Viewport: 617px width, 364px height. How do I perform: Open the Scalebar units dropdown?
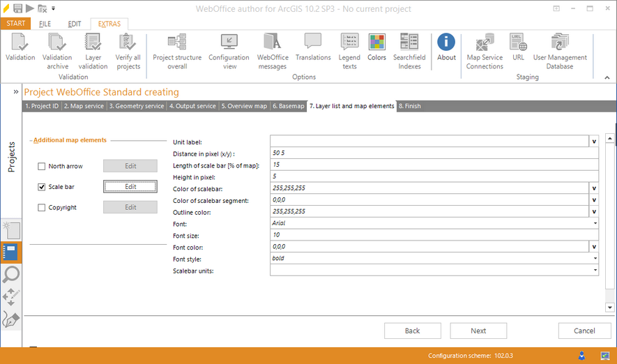[595, 270]
